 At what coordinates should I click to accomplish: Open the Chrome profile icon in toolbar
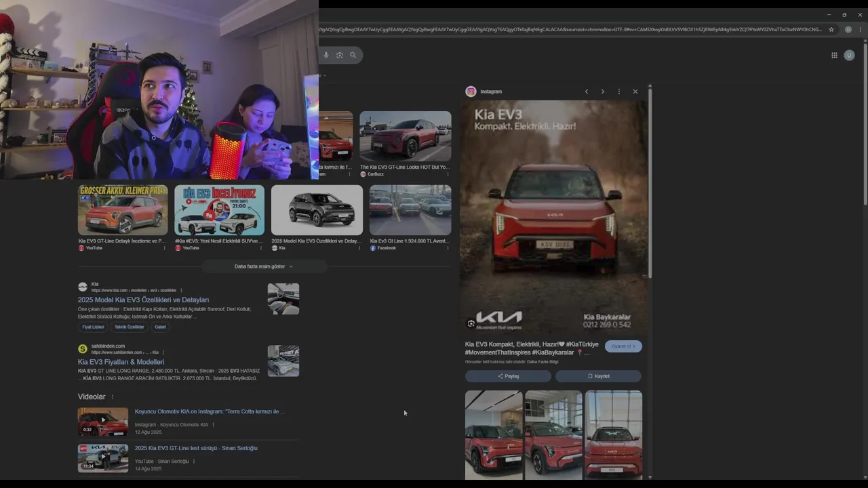pyautogui.click(x=848, y=29)
